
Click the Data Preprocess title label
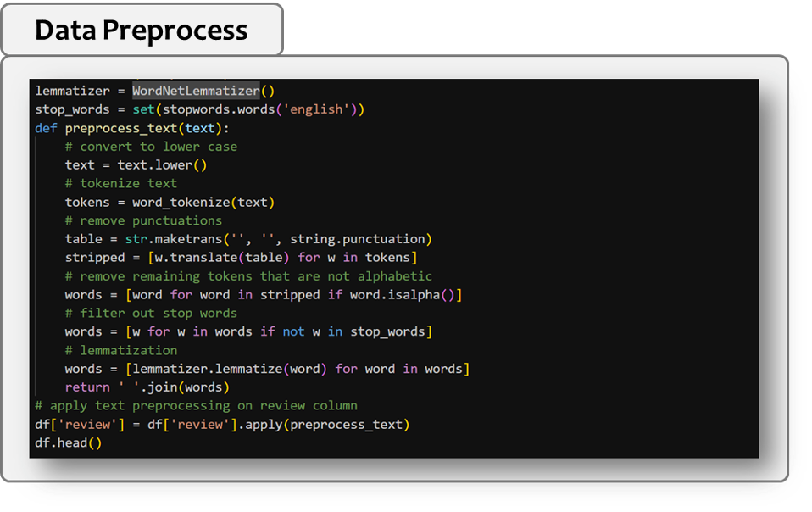142,30
